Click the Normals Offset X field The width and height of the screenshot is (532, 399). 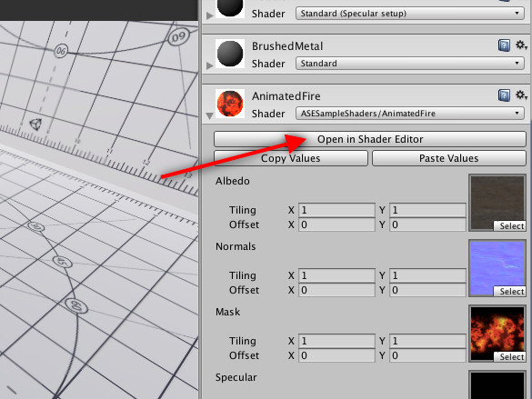click(336, 290)
